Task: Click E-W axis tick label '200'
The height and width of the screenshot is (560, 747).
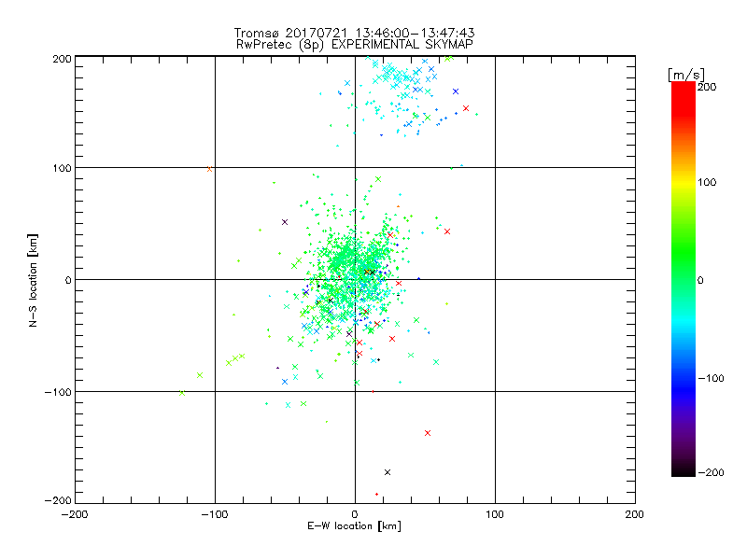Action: pos(635,515)
